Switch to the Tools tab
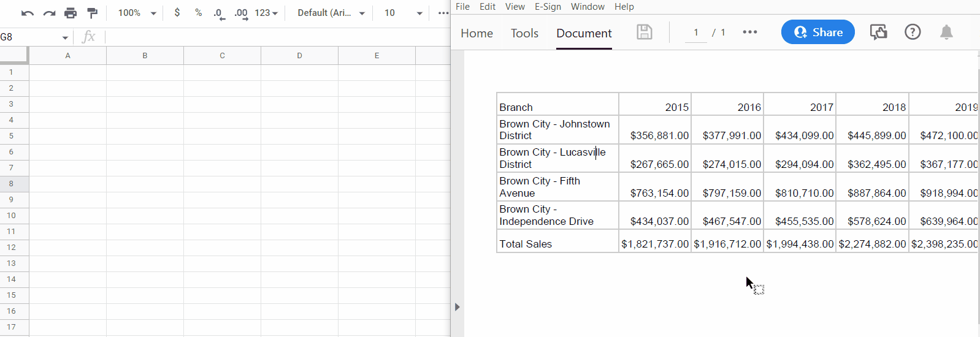The height and width of the screenshot is (337, 980). [x=524, y=33]
